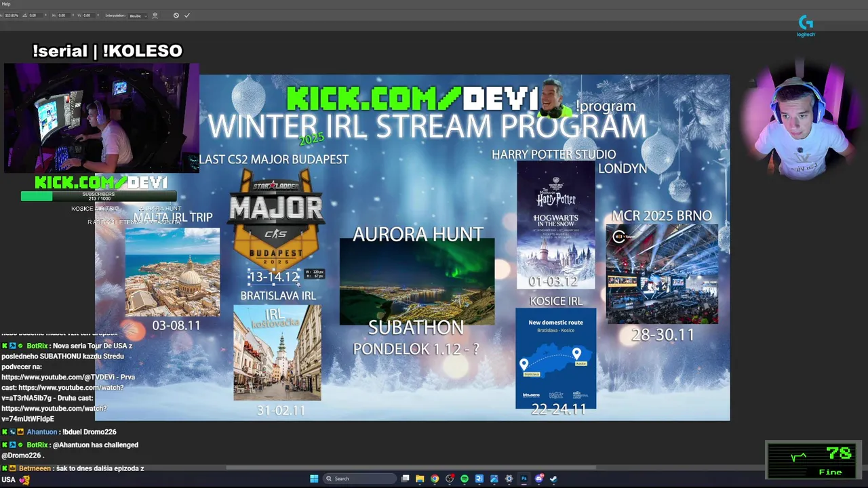868x488 pixels.
Task: Click the 'LAST CS2 MAJOR BUDAPEST' heading
Action: coord(274,159)
